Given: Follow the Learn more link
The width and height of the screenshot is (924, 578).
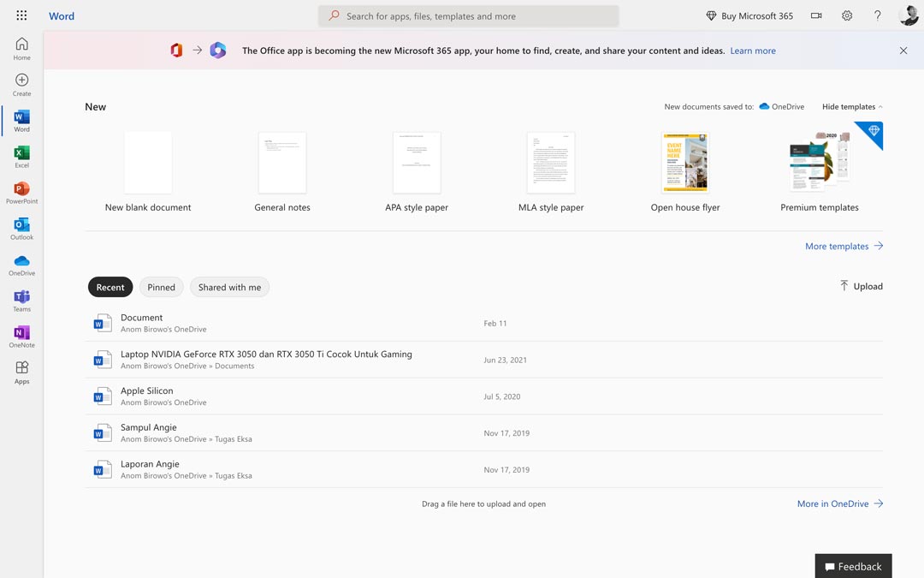Looking at the screenshot, I should 753,51.
